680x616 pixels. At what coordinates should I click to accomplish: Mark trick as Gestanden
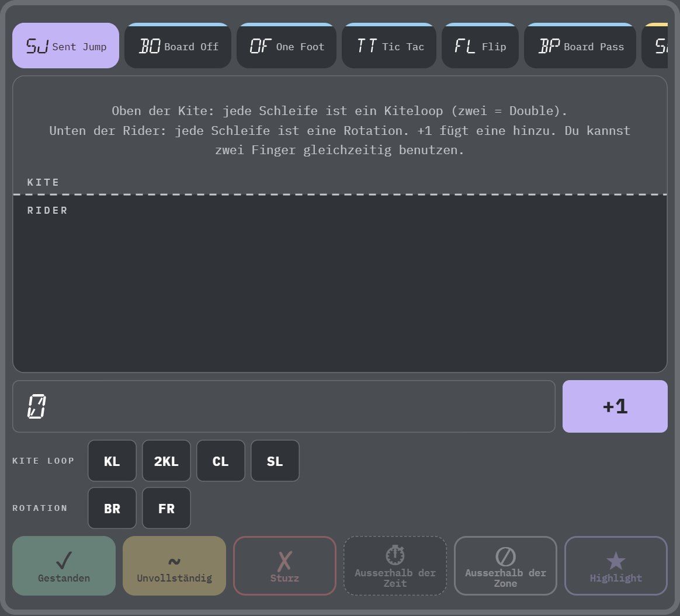tap(64, 566)
